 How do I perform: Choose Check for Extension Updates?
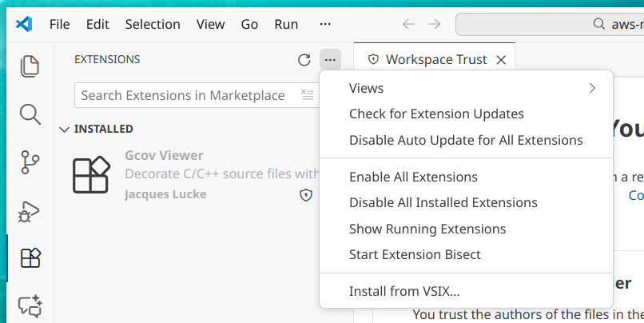point(436,114)
